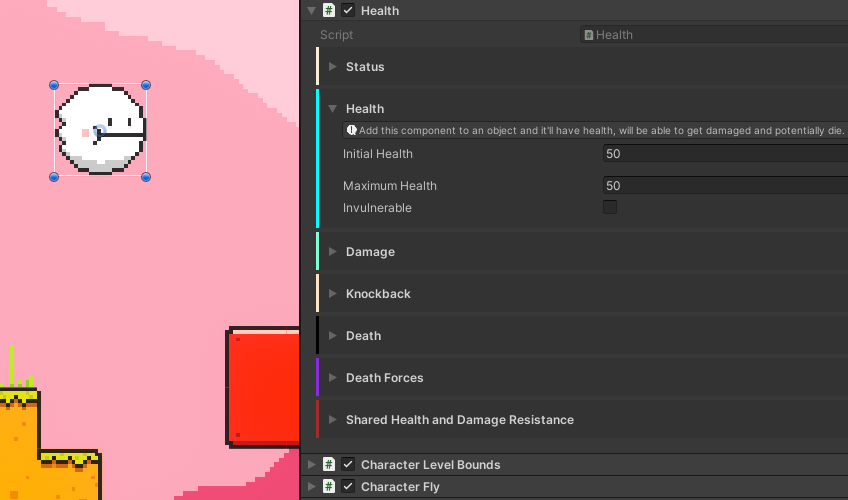Uncheck the Character Fly component checkbox

click(348, 487)
